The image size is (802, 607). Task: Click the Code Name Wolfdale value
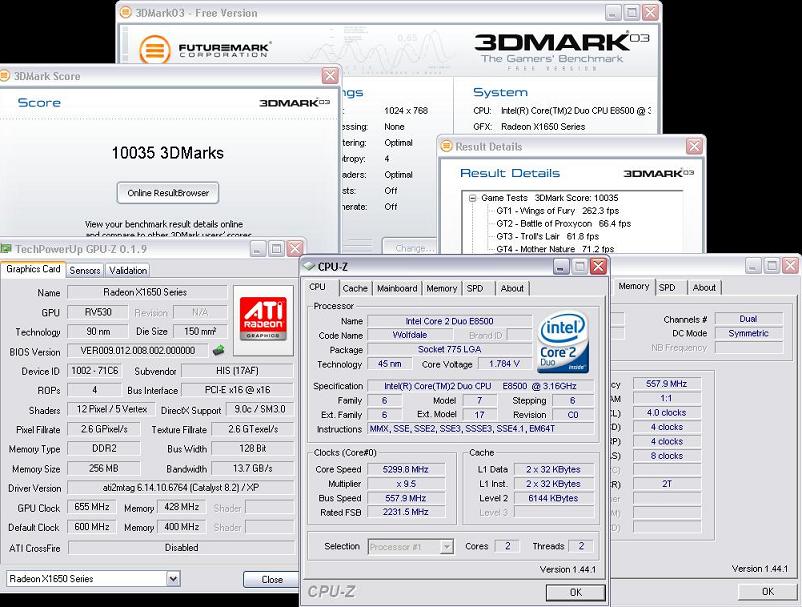click(x=410, y=335)
